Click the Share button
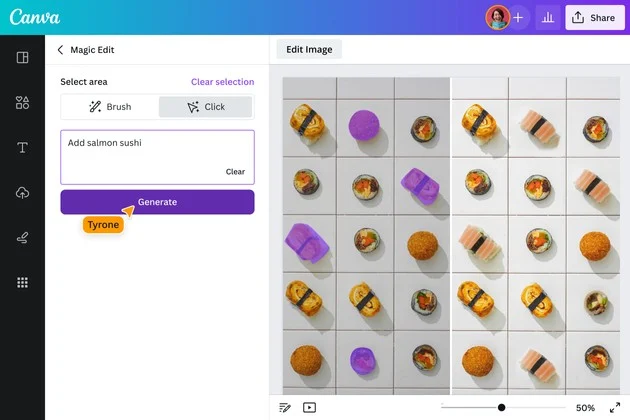The image size is (630, 420). click(595, 18)
